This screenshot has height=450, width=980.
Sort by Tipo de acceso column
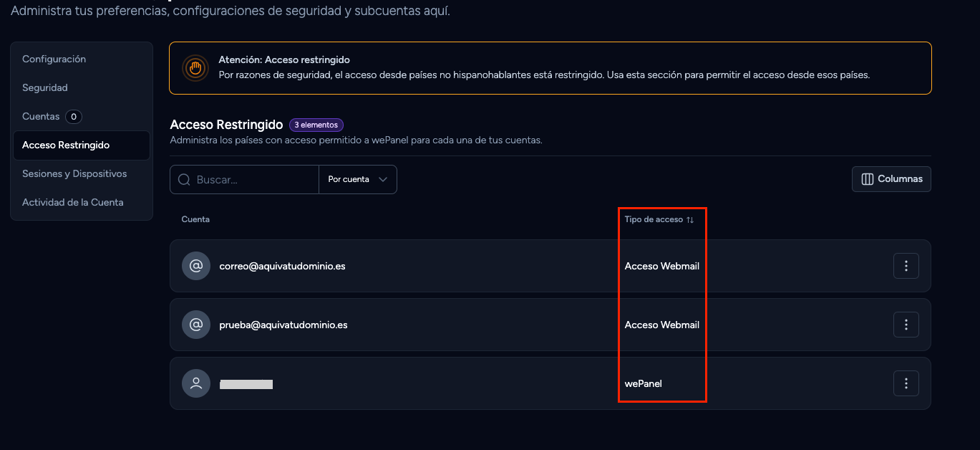(659, 219)
